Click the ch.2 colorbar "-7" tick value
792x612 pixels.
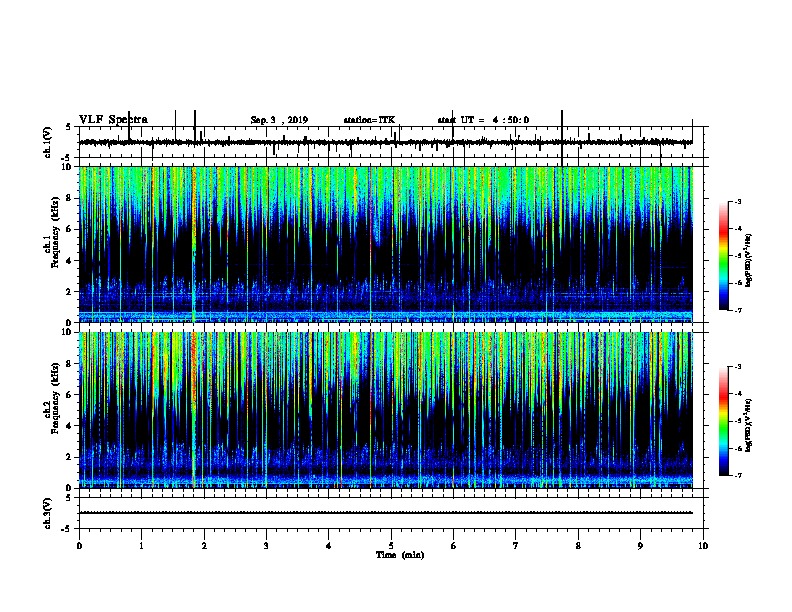(737, 475)
